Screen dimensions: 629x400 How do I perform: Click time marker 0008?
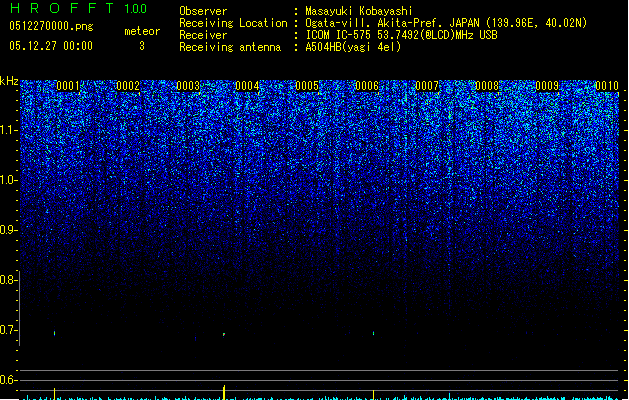click(487, 86)
